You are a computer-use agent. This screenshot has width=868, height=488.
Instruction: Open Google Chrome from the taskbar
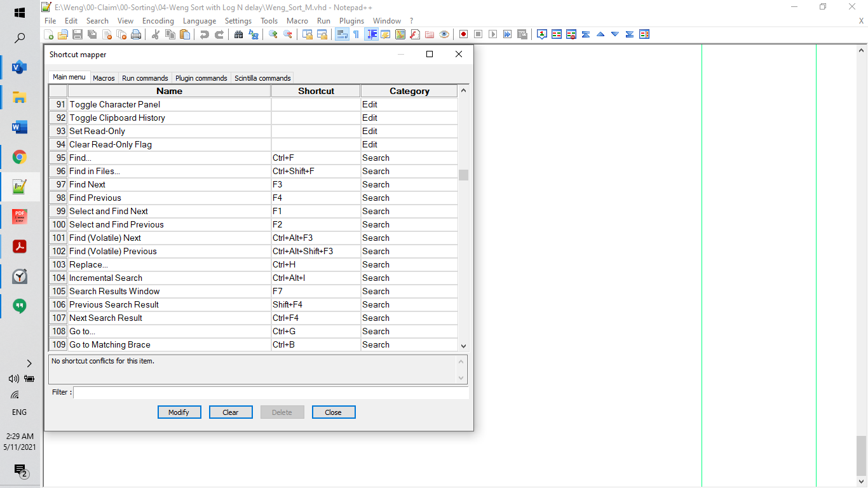point(20,157)
